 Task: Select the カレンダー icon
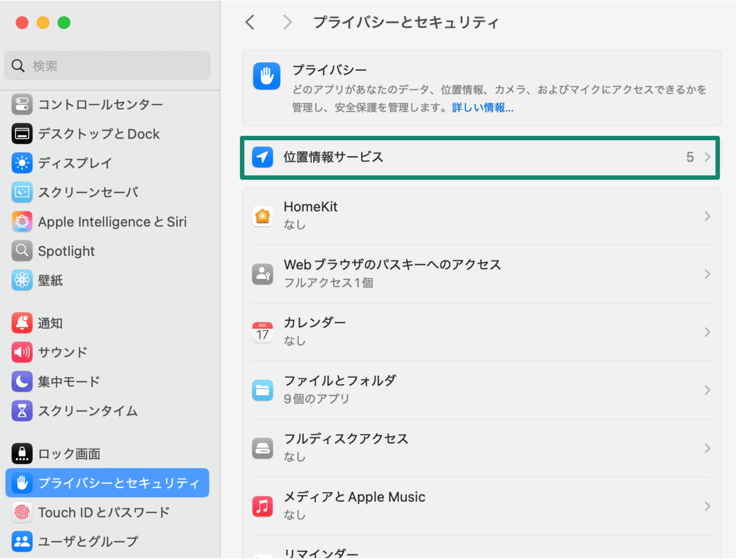[262, 332]
